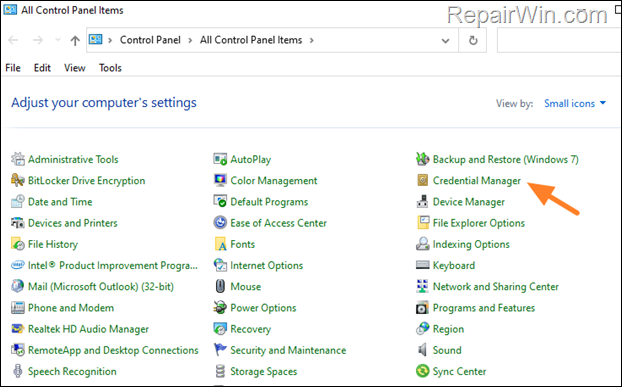Viewport: 622px width, 387px height.
Task: Click the Realtek HD Audio Manager icon
Action: click(17, 329)
